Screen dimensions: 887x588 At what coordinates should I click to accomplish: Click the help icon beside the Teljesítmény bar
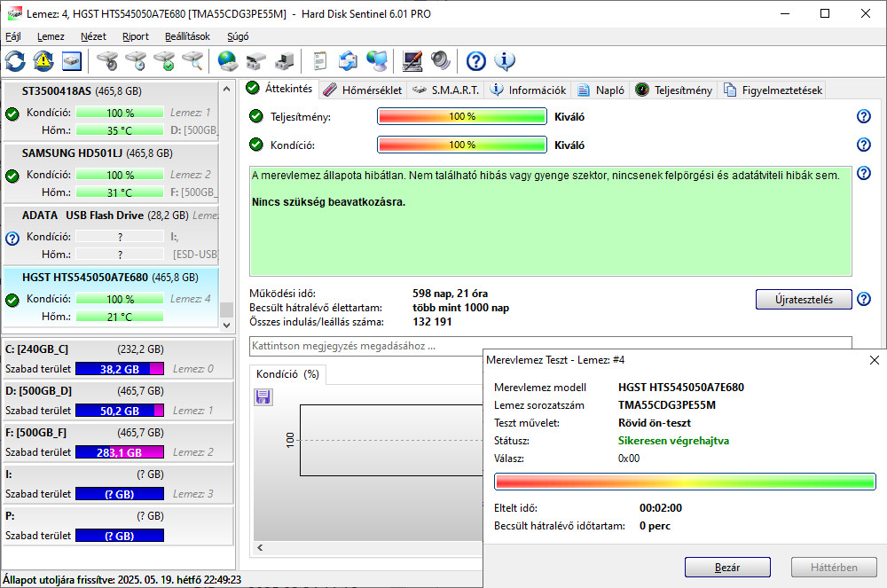point(863,117)
